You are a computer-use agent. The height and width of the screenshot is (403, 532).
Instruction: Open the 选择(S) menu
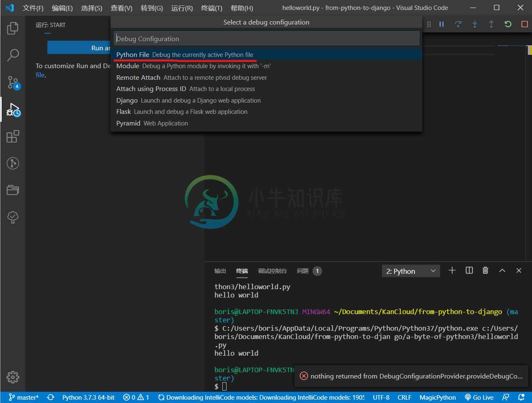point(91,8)
